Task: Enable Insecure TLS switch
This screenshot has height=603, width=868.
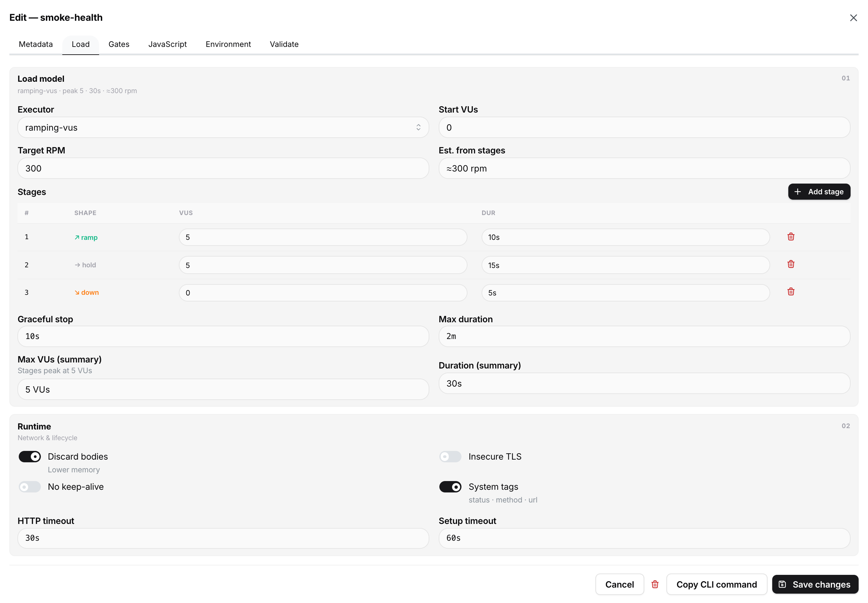Action: [x=450, y=457]
